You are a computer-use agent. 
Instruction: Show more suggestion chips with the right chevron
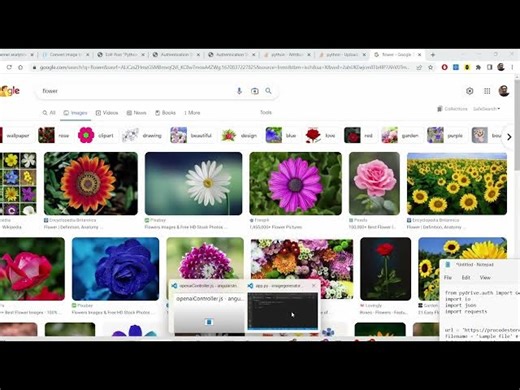(509, 137)
